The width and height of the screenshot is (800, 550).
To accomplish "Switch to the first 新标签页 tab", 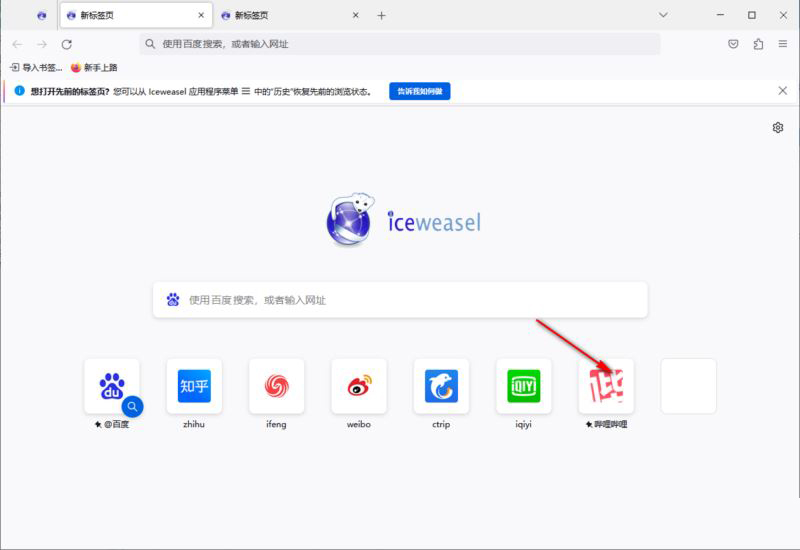I will tap(137, 15).
